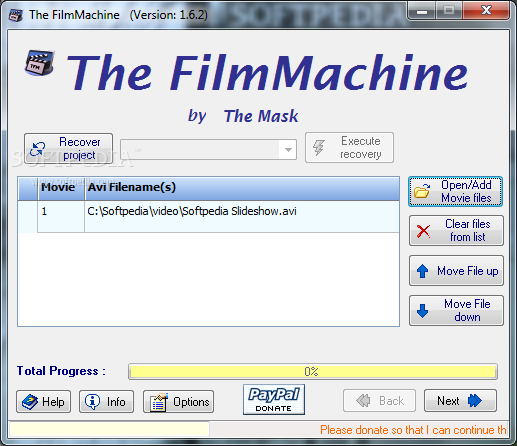Click the 'by The Mask' author text

tap(243, 116)
